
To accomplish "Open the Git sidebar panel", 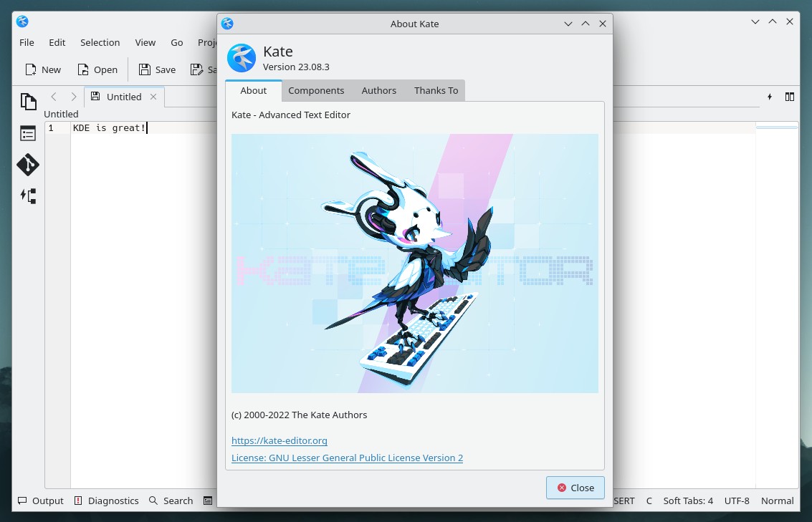I will point(28,165).
